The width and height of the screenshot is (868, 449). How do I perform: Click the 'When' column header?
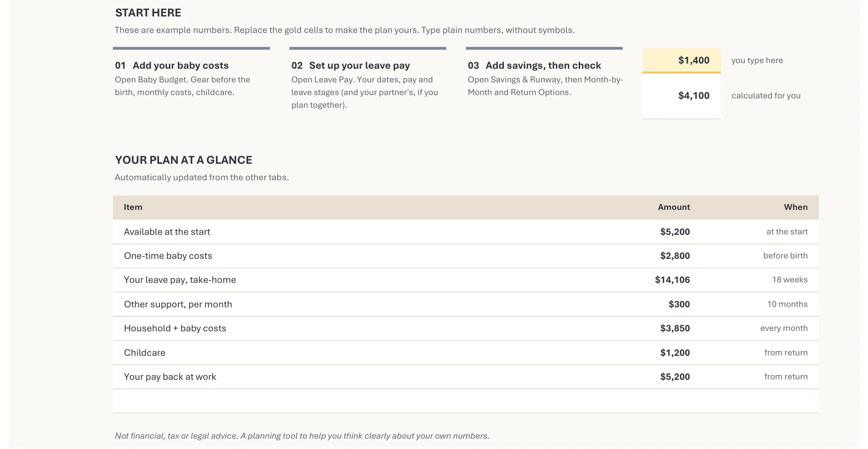tap(796, 207)
